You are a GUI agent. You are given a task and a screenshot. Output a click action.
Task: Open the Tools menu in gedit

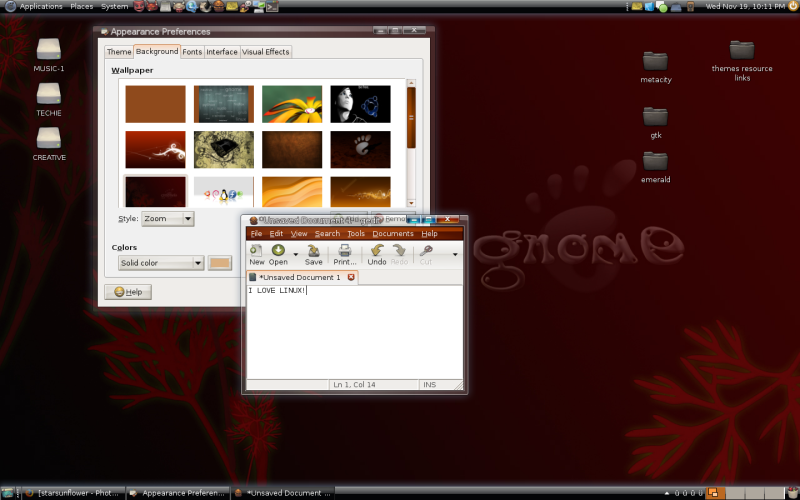click(x=356, y=233)
